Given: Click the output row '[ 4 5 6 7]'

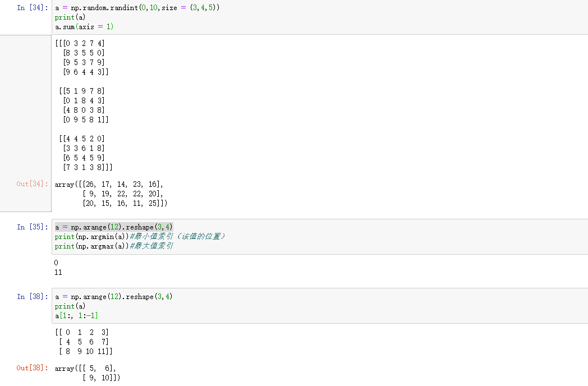Looking at the screenshot, I should click(84, 342).
